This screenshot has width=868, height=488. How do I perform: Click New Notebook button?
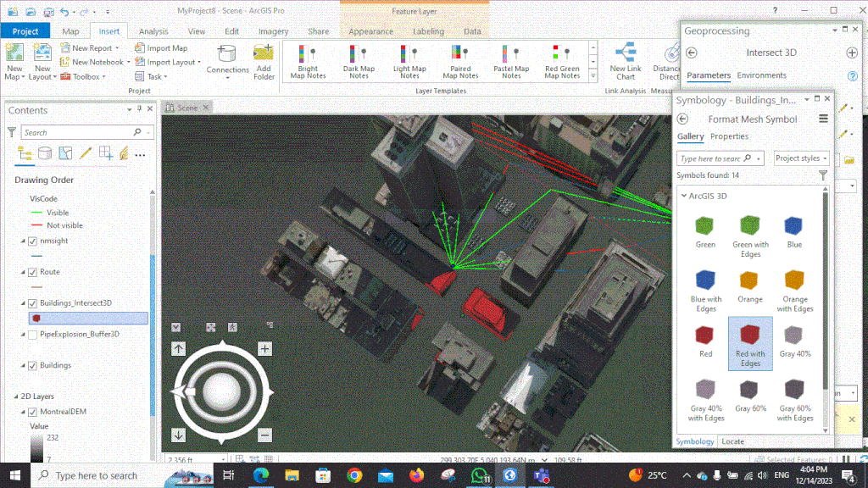click(x=92, y=63)
